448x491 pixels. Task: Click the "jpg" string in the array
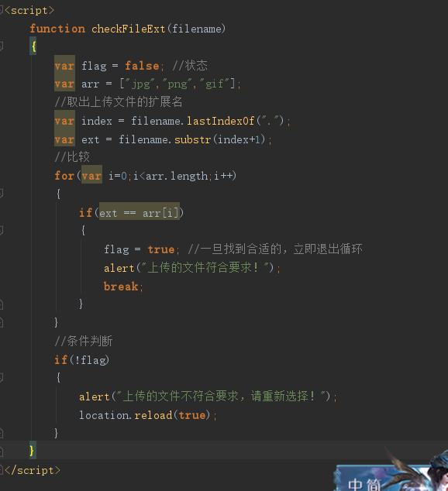point(140,84)
